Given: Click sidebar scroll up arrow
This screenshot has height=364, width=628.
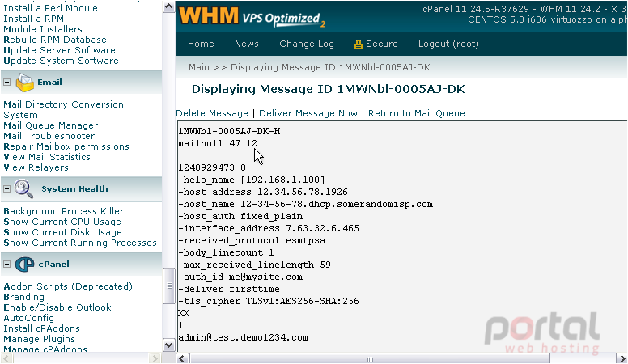Looking at the screenshot, I should pos(168,6).
